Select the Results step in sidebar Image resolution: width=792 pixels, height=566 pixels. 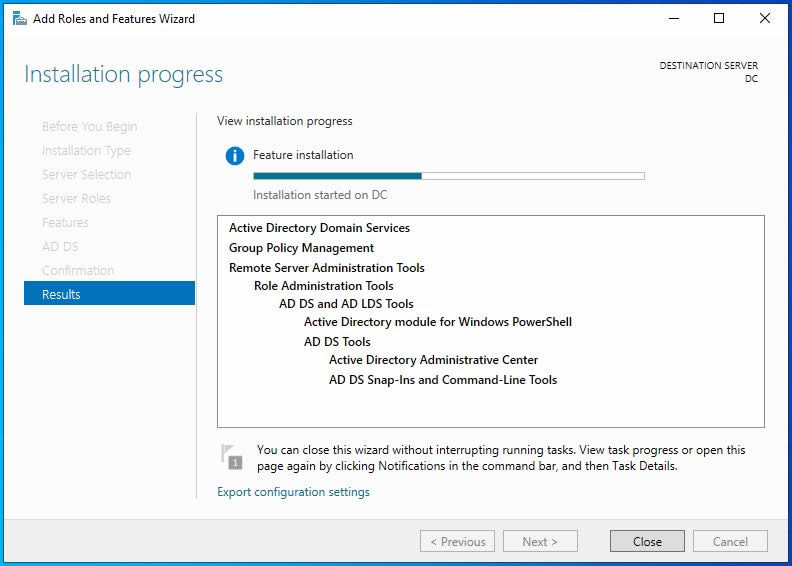click(109, 294)
